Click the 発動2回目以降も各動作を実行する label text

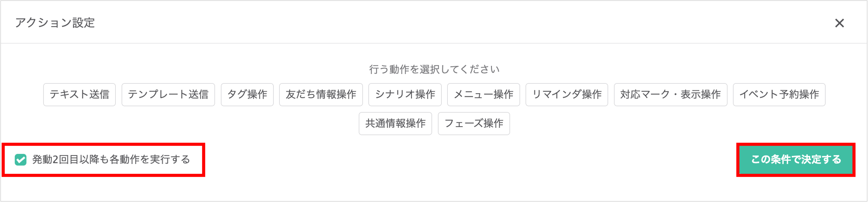coord(111,160)
